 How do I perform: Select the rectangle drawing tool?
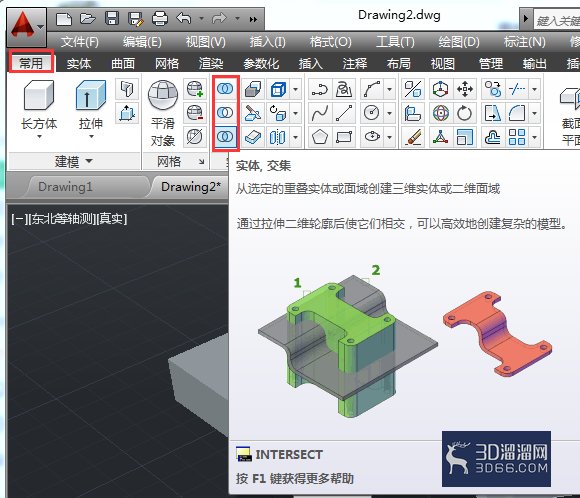tap(344, 137)
